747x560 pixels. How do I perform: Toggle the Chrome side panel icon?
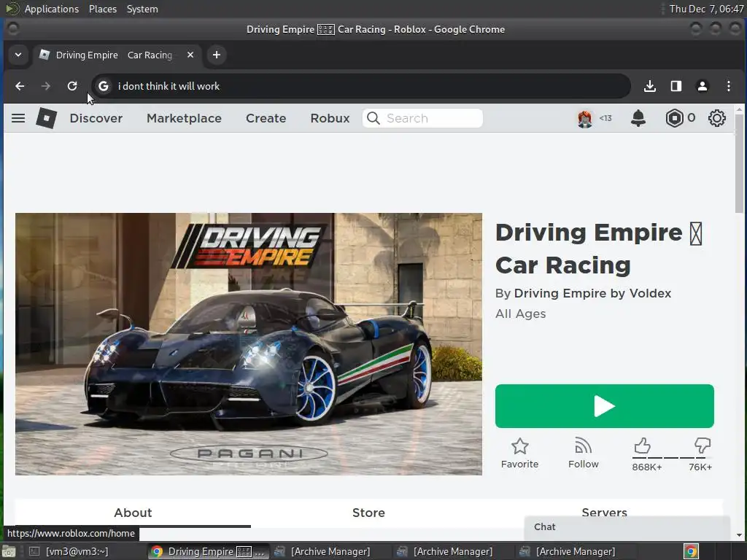[x=676, y=86]
